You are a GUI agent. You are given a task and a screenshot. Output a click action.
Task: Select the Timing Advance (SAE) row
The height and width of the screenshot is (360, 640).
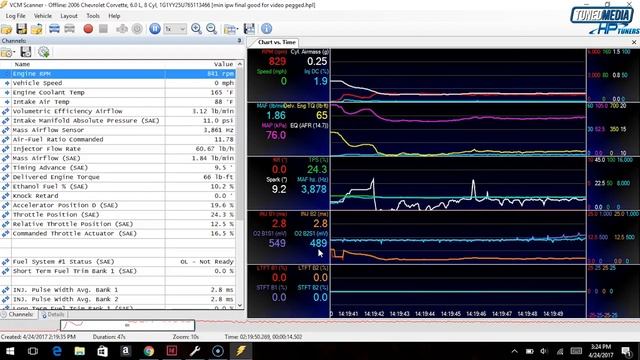click(118, 168)
